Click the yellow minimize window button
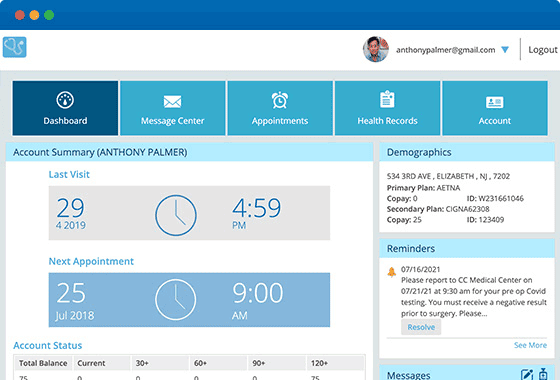560x380 pixels. point(34,15)
